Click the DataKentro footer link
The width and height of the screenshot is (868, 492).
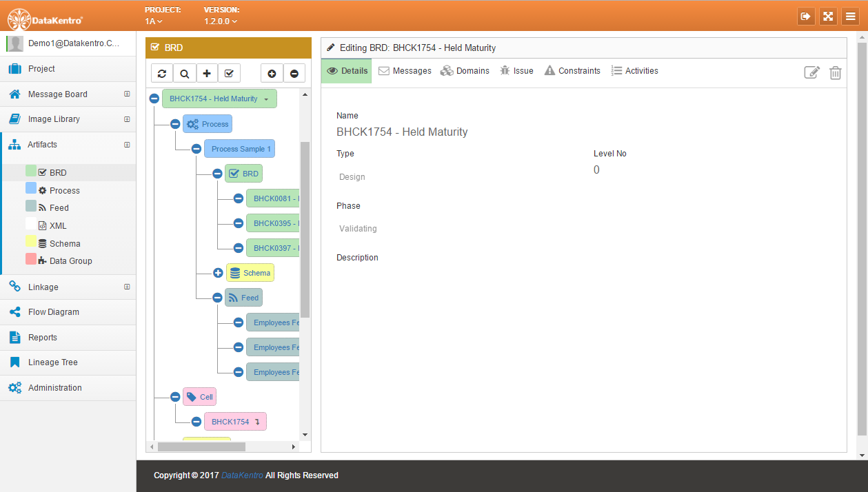[242, 475]
